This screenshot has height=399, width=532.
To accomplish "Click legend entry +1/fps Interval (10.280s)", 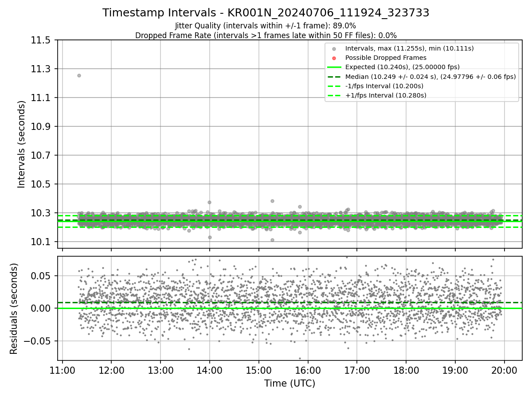I will click(385, 95).
